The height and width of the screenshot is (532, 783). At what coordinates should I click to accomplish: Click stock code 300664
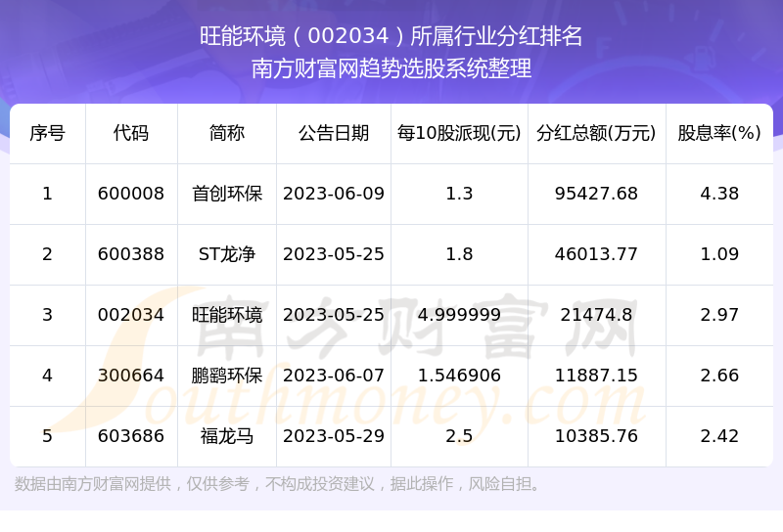(131, 376)
